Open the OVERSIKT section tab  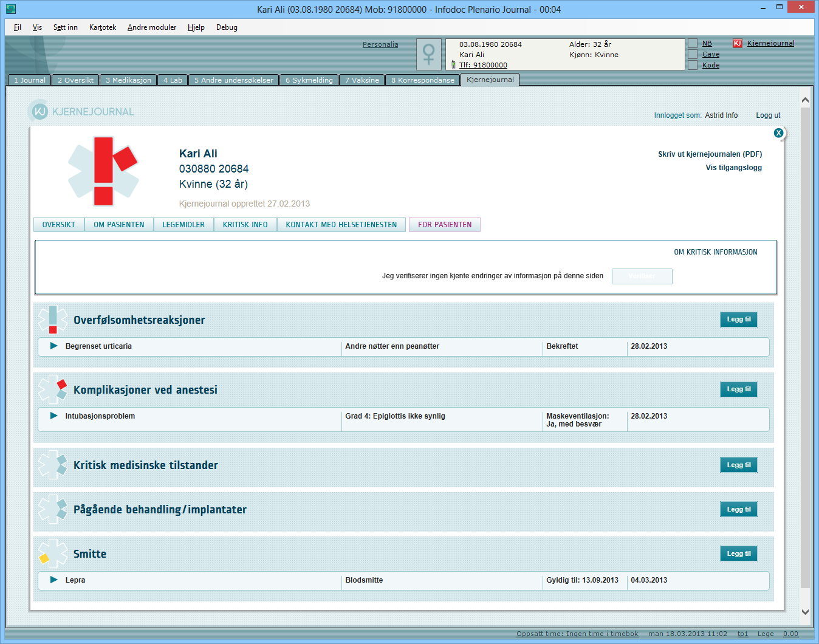pyautogui.click(x=59, y=225)
